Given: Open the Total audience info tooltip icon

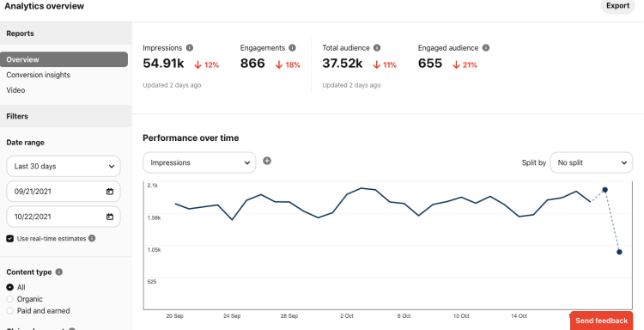Looking at the screenshot, I should [377, 47].
